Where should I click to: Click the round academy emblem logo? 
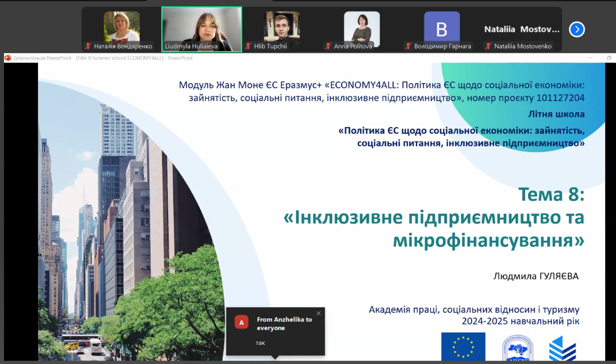[517, 347]
